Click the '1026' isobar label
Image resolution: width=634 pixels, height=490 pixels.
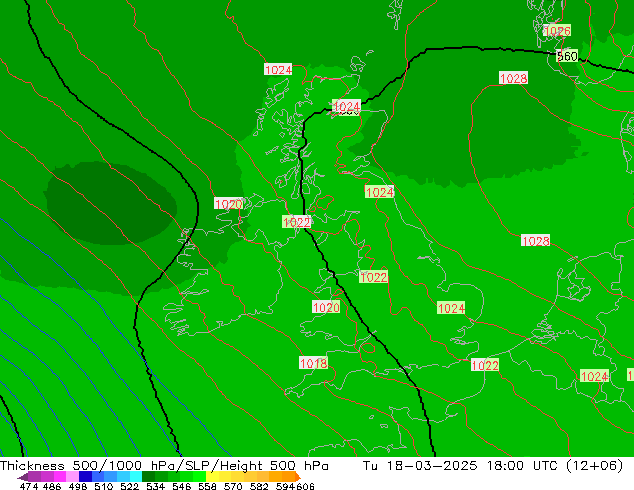coord(557,31)
